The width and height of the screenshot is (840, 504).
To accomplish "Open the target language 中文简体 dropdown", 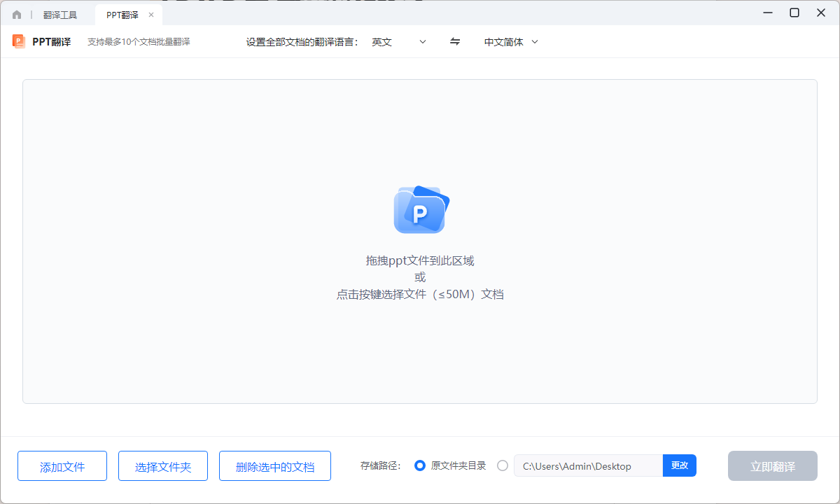I will point(511,42).
